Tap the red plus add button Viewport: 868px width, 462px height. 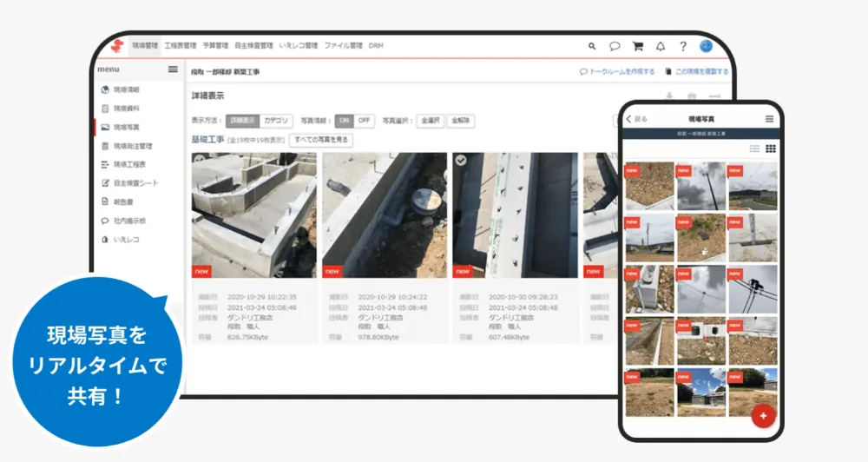[763, 416]
